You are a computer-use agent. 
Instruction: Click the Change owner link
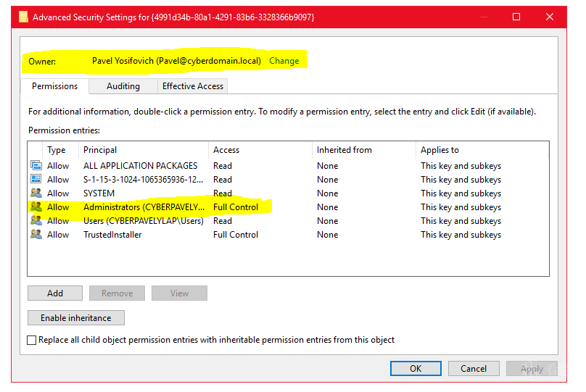[x=284, y=61]
